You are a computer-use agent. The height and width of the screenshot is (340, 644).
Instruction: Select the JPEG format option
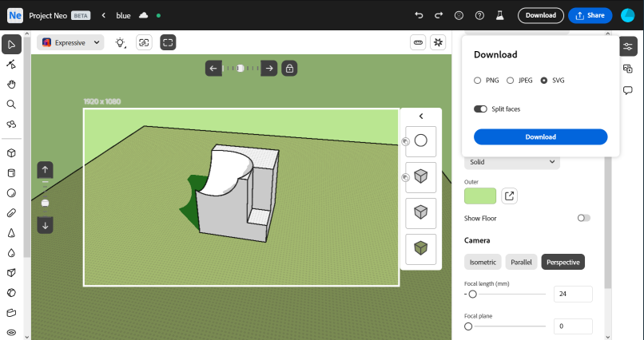pos(511,81)
